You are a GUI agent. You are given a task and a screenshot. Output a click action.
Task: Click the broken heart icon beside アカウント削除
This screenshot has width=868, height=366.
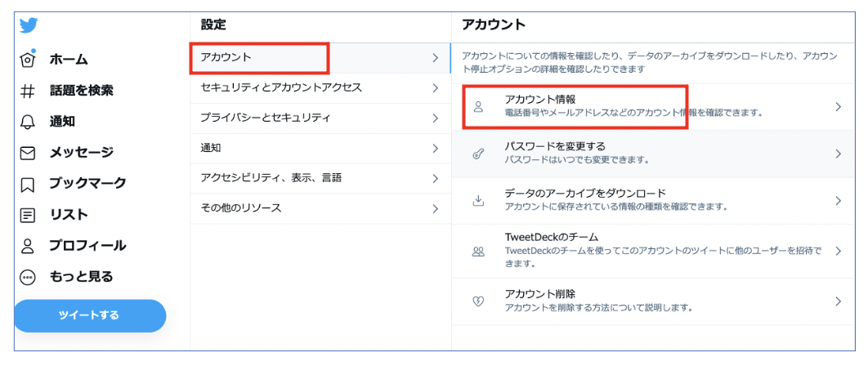coord(479,301)
